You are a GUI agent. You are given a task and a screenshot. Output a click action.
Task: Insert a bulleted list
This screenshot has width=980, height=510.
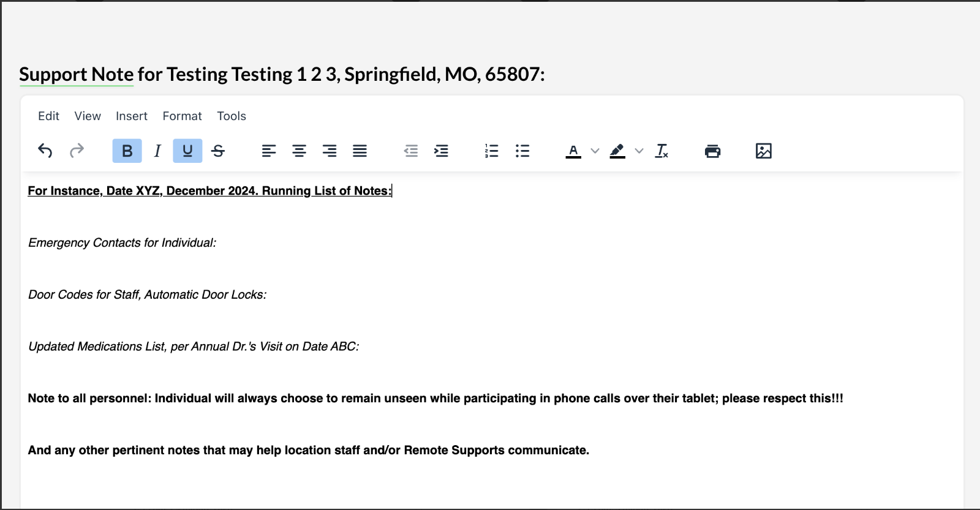tap(522, 151)
